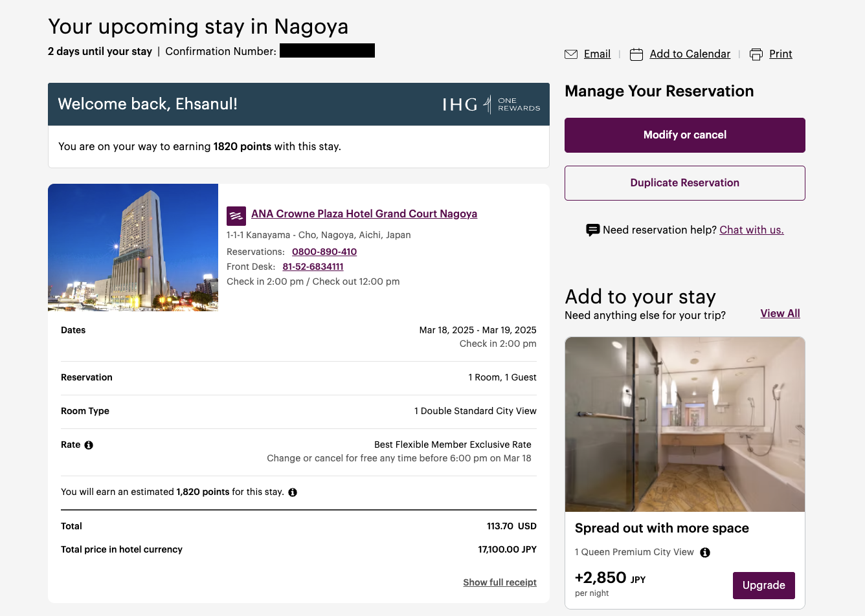
Task: Click the Add to your stay heading
Action: point(640,296)
